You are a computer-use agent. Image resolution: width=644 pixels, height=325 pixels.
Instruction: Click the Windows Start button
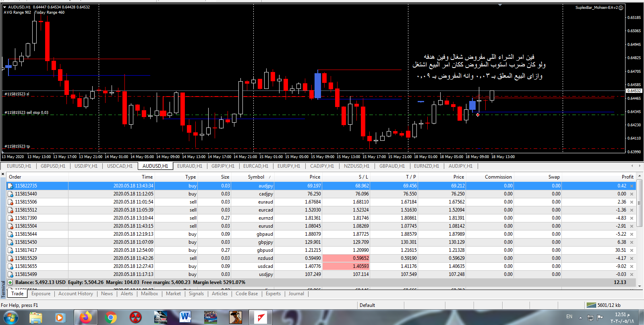(11, 317)
